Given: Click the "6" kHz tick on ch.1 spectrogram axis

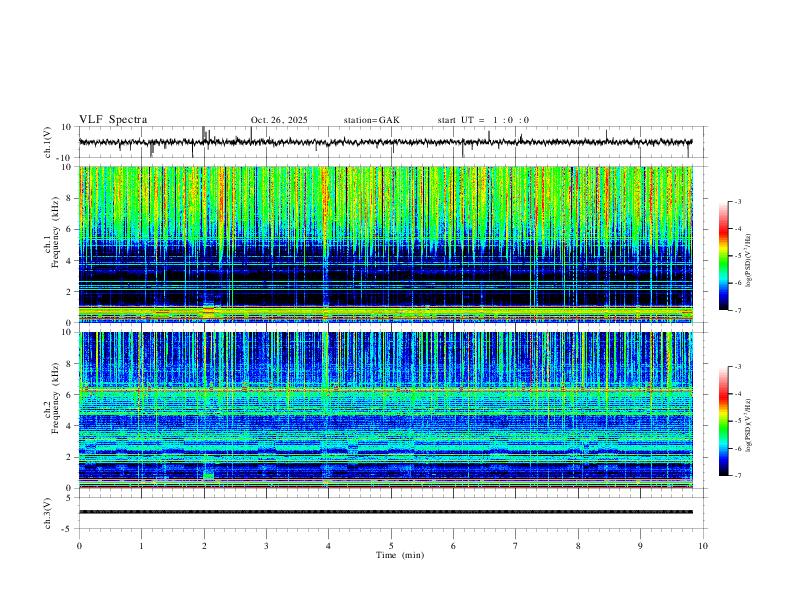Looking at the screenshot, I should (x=70, y=229).
